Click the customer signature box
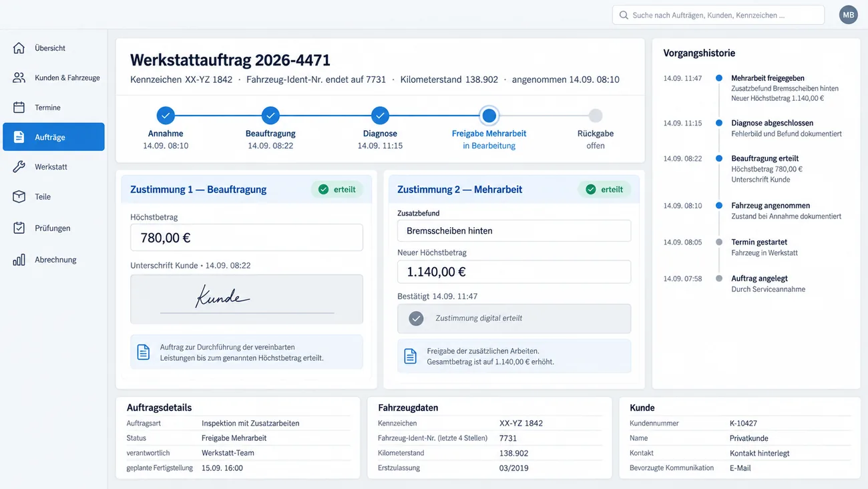The image size is (868, 489). [x=246, y=299]
